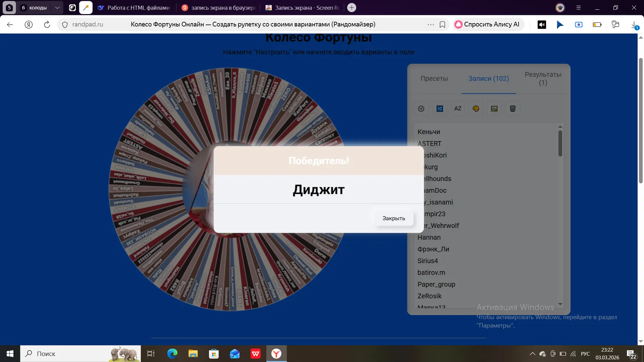644x362 pixels.
Task: Switch to the pinned wand icon tab
Action: click(86, 8)
